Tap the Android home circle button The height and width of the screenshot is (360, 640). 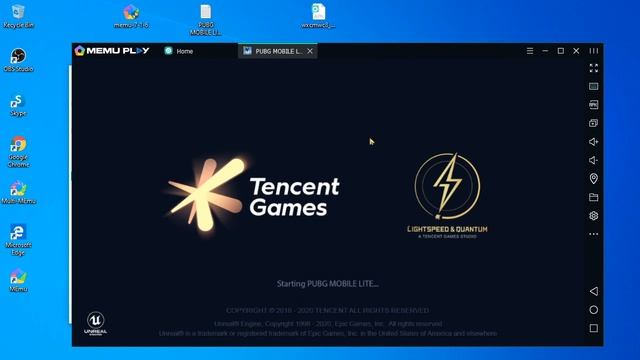click(x=594, y=310)
